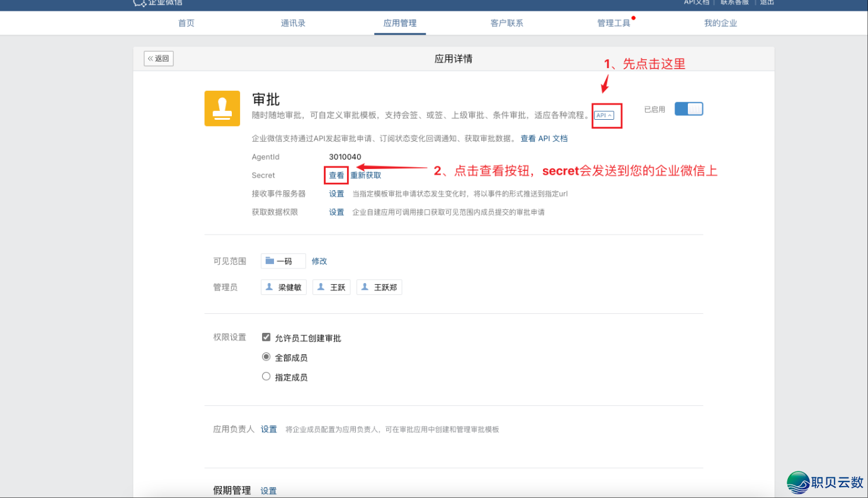Click 重新获取 to regenerate Secret
Viewport: 868px width, 498px height.
pyautogui.click(x=366, y=175)
